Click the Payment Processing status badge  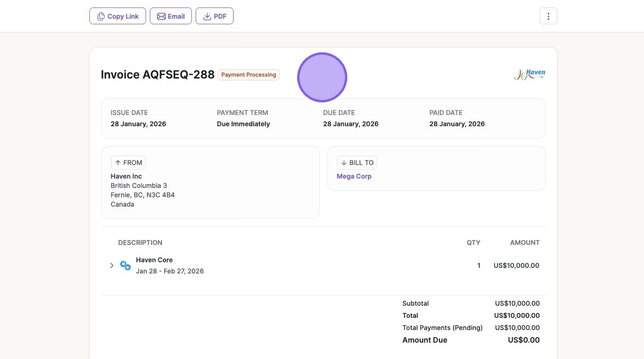249,75
